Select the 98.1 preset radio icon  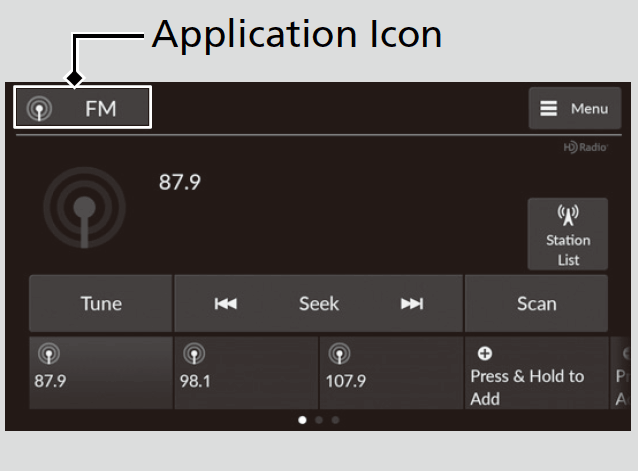pyautogui.click(x=194, y=353)
